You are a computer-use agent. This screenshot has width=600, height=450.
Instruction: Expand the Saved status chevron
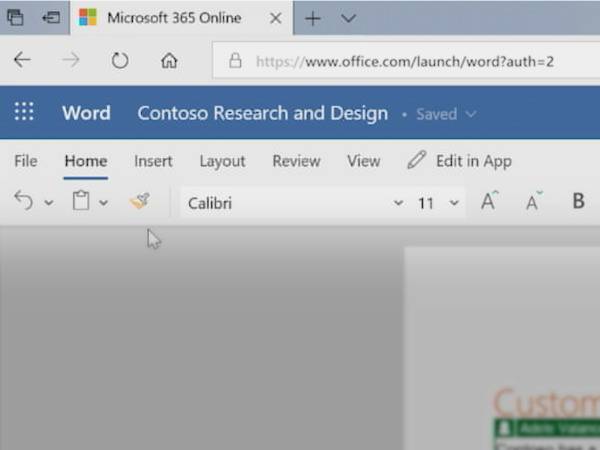point(471,114)
